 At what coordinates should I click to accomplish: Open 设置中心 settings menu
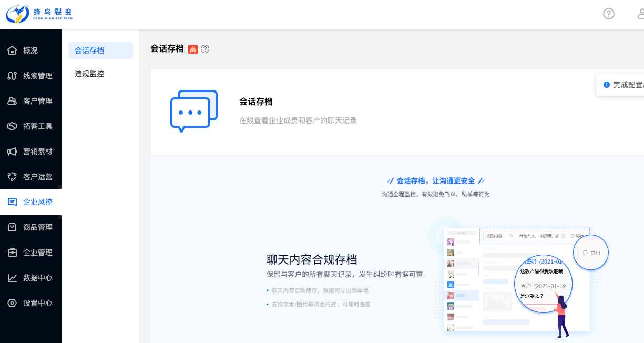[x=37, y=303]
